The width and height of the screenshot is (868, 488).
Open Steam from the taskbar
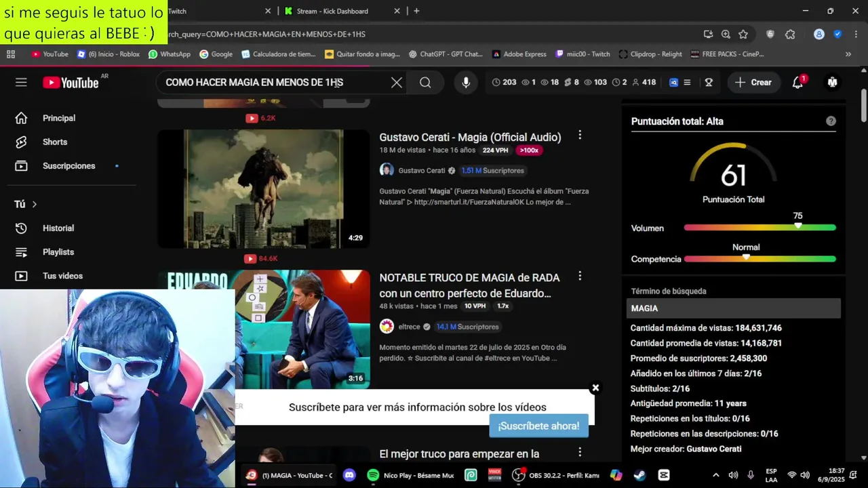click(x=639, y=475)
